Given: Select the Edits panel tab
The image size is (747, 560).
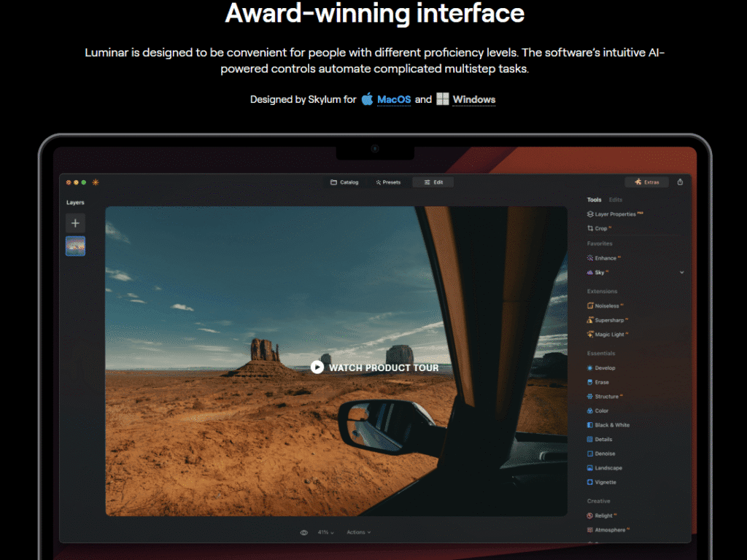Looking at the screenshot, I should point(616,200).
